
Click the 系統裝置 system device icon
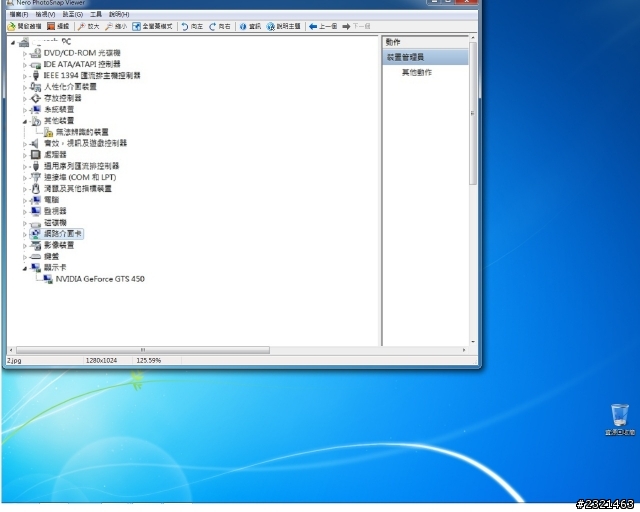(x=36, y=109)
